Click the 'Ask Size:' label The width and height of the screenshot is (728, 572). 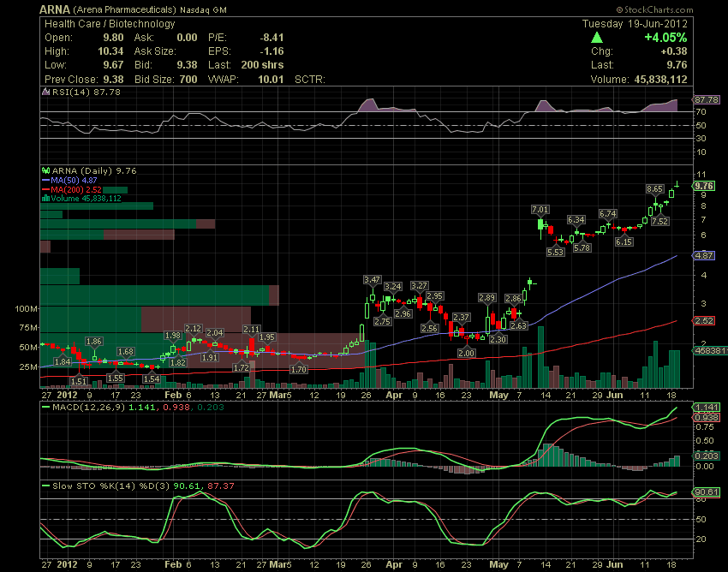pyautogui.click(x=155, y=51)
